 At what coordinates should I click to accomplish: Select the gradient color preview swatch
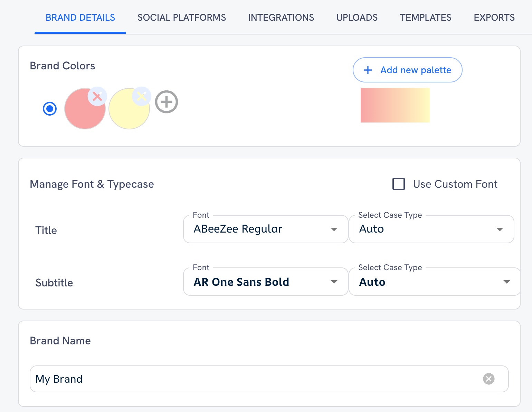pos(395,105)
